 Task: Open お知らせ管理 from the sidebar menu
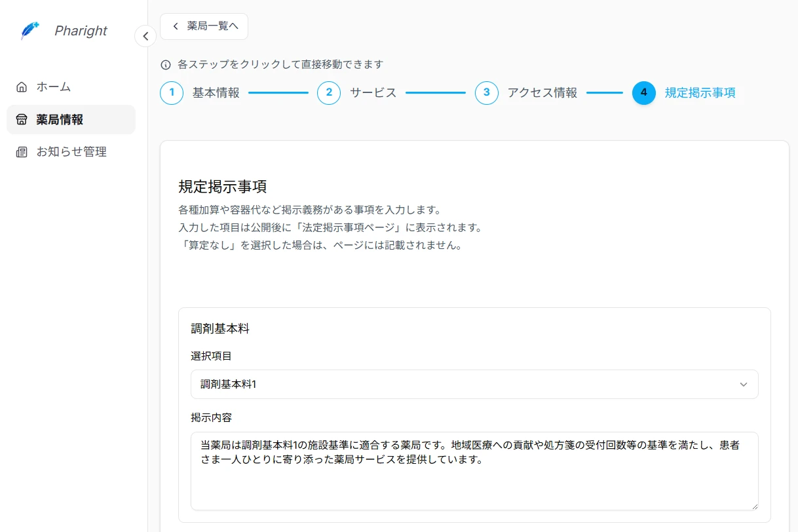pyautogui.click(x=71, y=152)
